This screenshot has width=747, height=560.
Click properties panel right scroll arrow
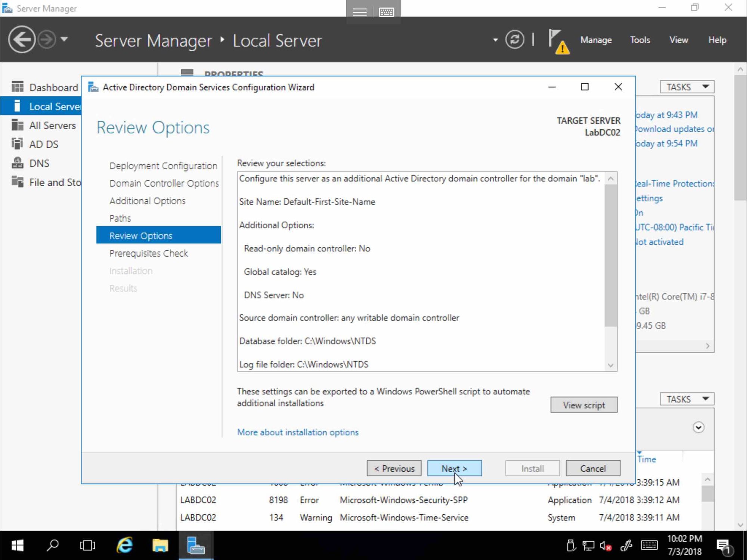pos(708,346)
